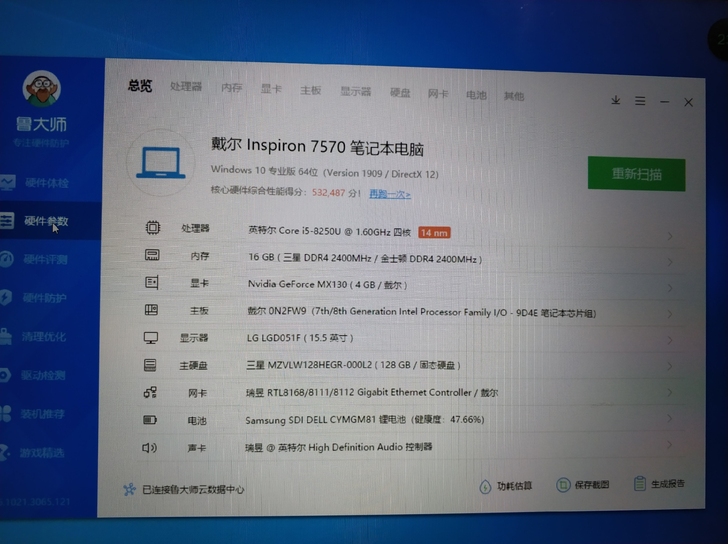The height and width of the screenshot is (544, 728).
Task: Switch to the 显示器 tab
Action: click(x=356, y=91)
